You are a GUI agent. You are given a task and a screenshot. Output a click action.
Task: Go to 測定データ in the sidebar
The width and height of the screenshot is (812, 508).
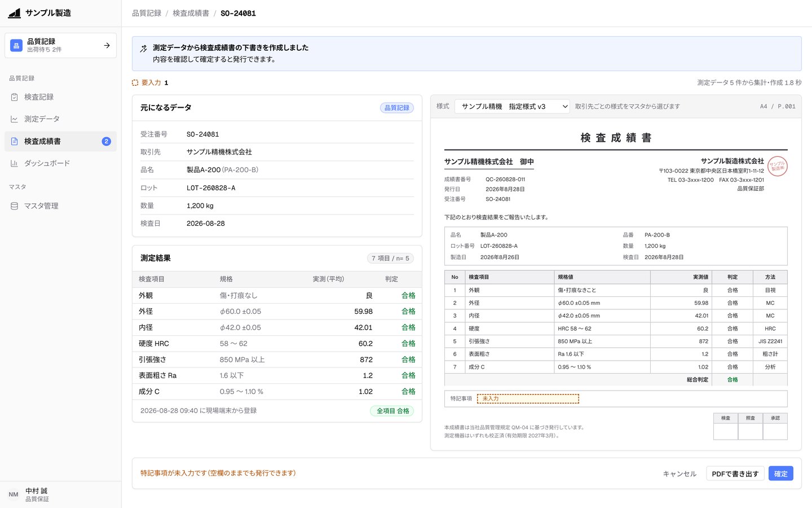(x=61, y=119)
